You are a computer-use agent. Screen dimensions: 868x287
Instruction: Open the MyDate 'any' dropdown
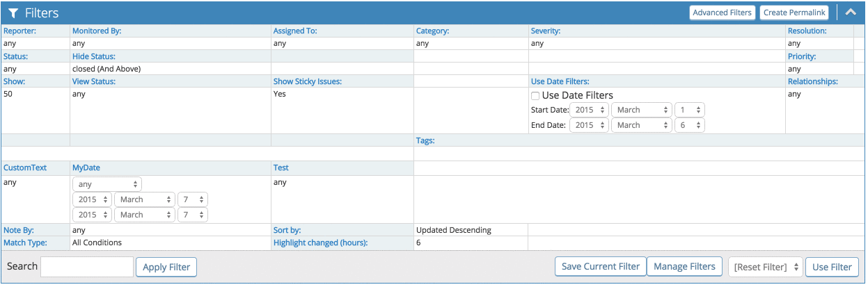coord(107,184)
